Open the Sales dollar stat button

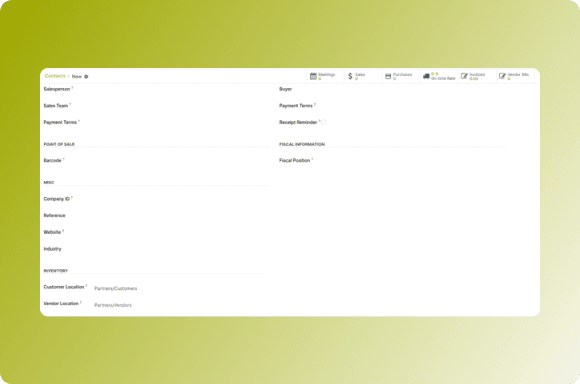[363, 76]
